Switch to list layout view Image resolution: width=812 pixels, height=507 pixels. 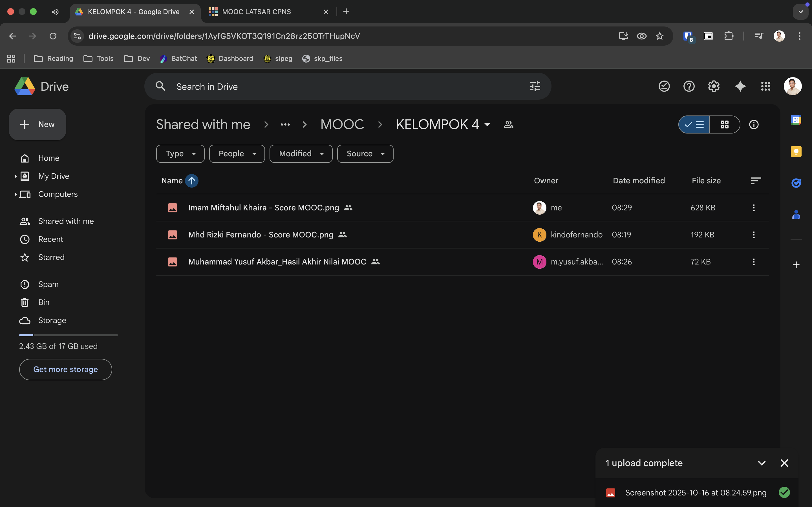(694, 125)
